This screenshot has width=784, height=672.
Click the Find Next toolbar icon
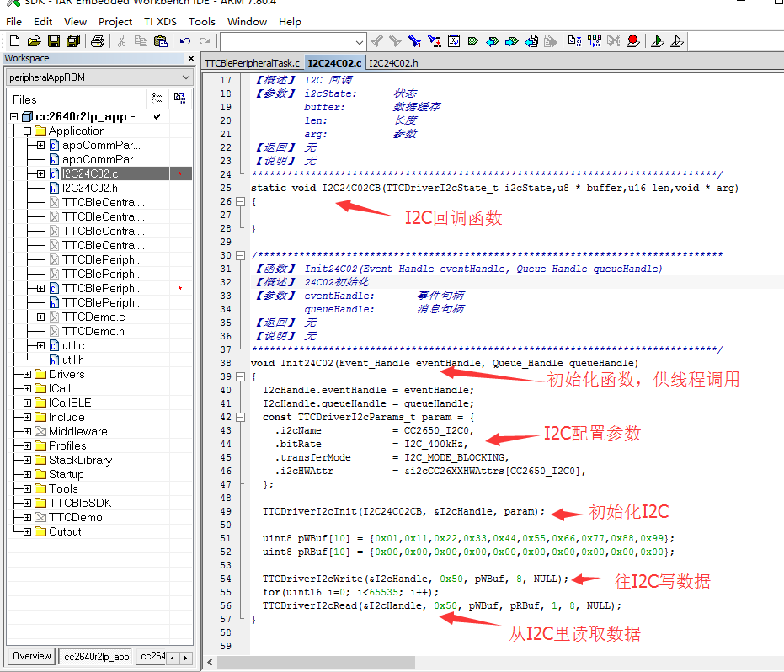click(395, 41)
